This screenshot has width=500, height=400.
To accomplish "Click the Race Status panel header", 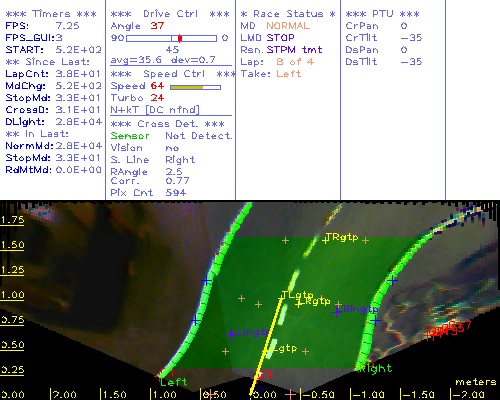I will tap(288, 14).
